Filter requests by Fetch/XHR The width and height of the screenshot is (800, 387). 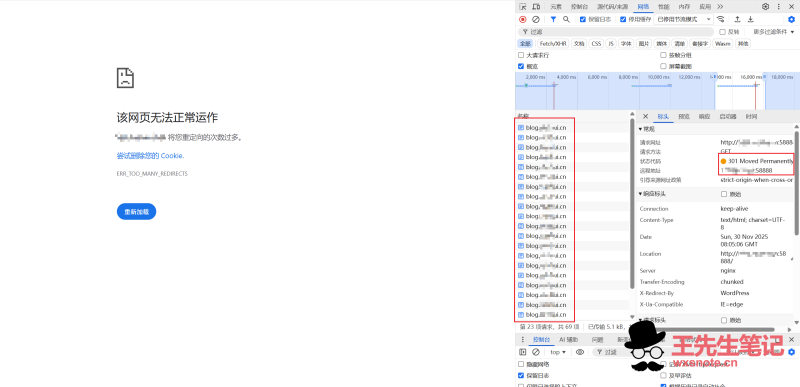[553, 44]
